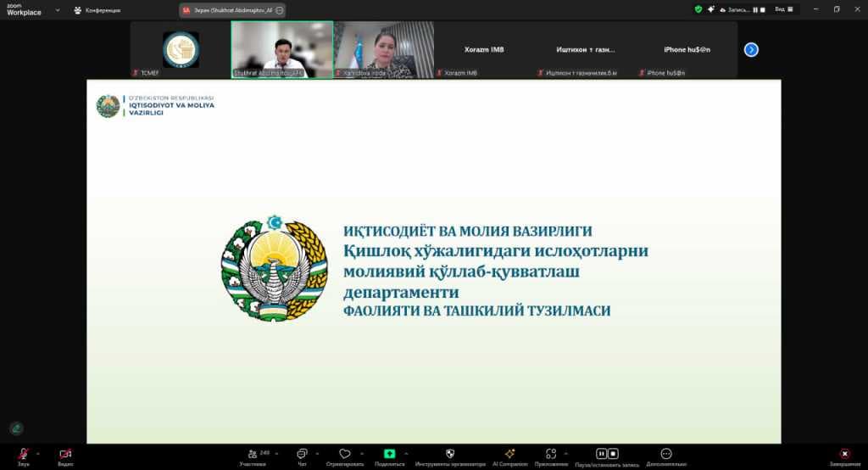
Task: Expand the arrow next to Участники
Action: (x=277, y=453)
